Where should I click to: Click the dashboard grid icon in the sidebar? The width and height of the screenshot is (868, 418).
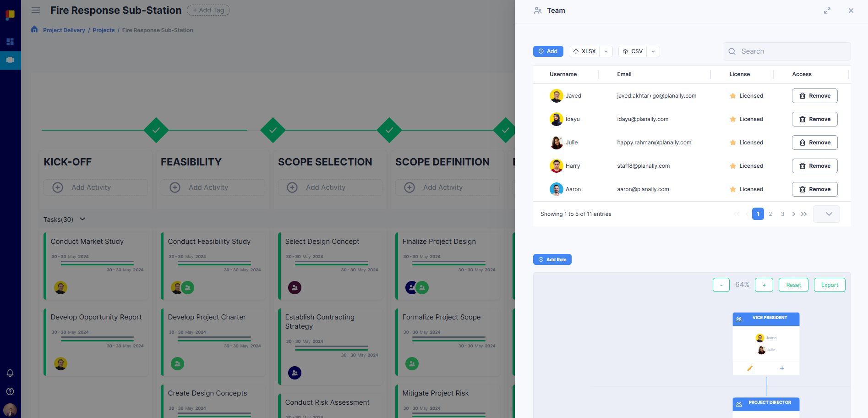pos(10,42)
